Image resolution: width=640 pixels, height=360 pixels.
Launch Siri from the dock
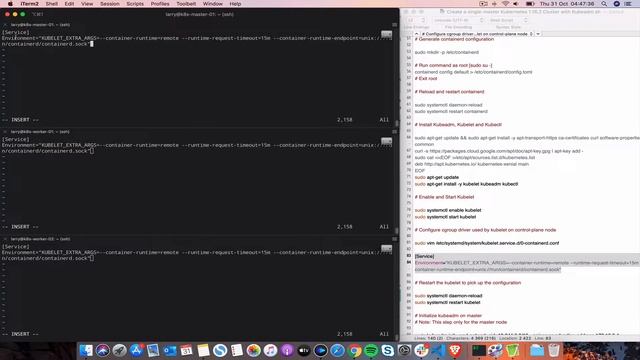(102, 350)
